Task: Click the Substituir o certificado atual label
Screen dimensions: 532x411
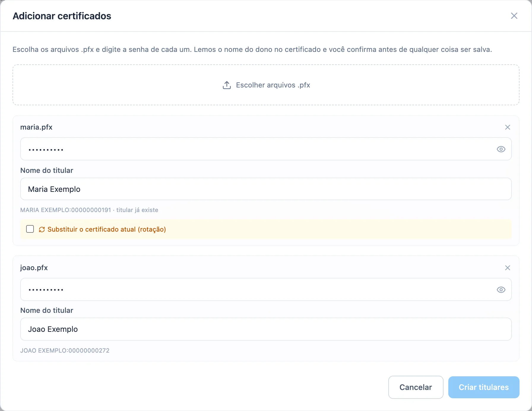Action: point(107,229)
